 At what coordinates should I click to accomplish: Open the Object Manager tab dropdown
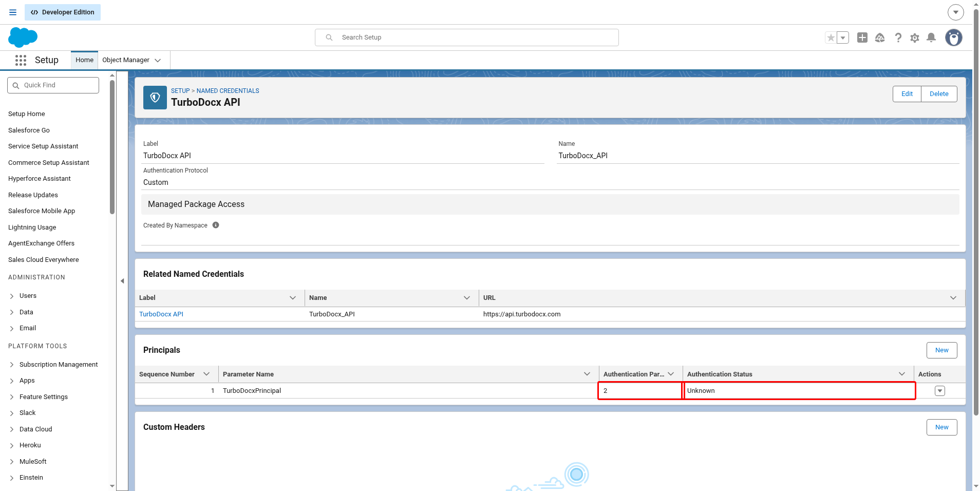[158, 60]
